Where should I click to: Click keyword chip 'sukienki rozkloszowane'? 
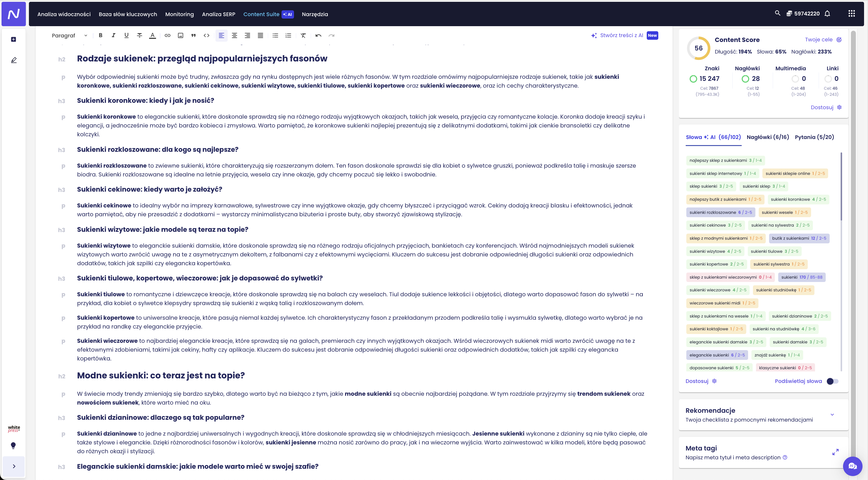click(x=720, y=212)
